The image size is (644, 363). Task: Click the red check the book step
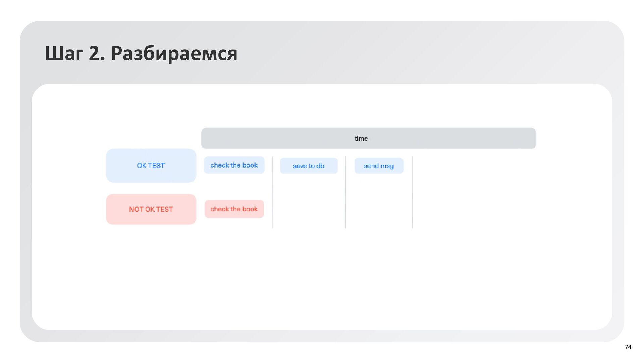[x=234, y=209]
